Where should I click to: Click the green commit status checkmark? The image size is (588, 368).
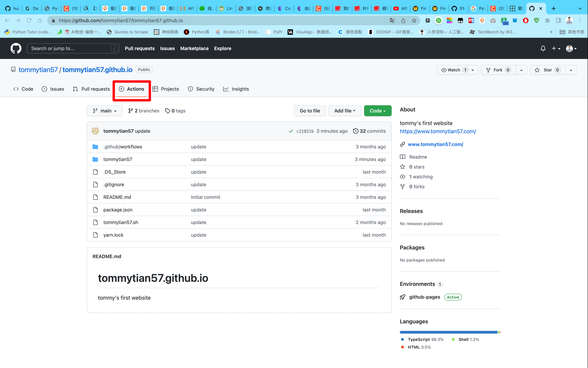pyautogui.click(x=291, y=131)
